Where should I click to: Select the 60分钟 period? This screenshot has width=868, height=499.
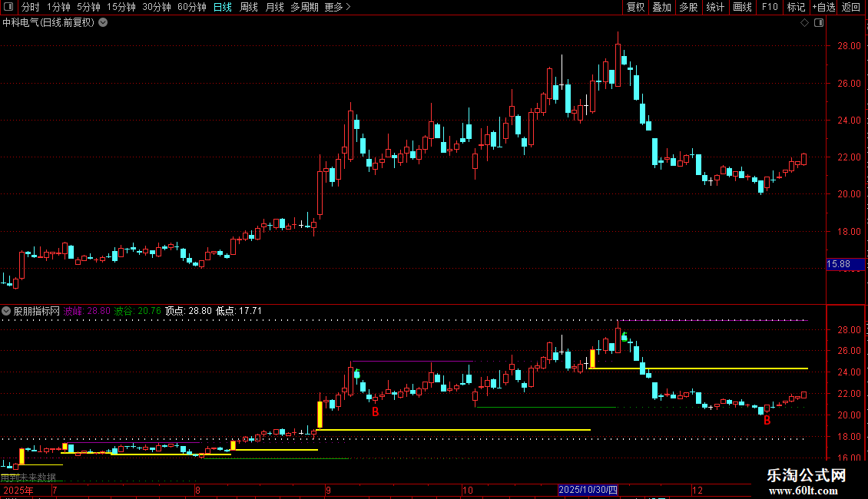click(x=192, y=7)
